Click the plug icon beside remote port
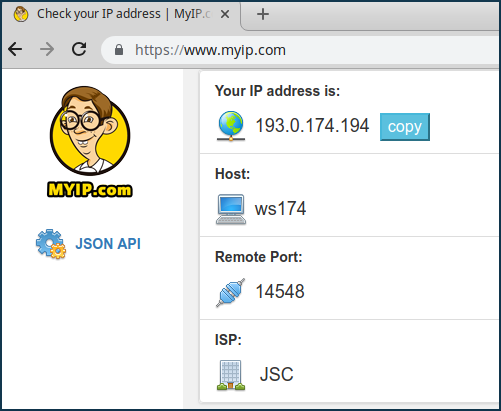This screenshot has height=411, width=501. pyautogui.click(x=230, y=292)
